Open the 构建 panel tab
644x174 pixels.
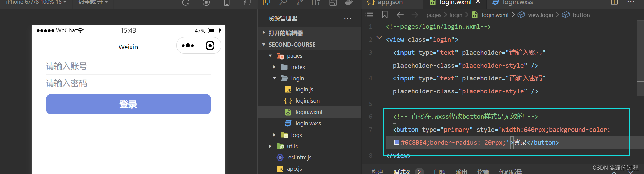[377, 171]
